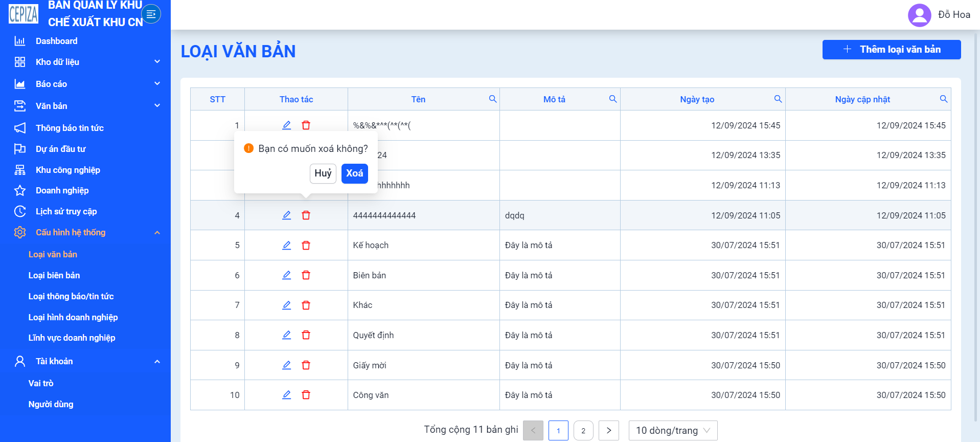The image size is (980, 442).
Task: Open user avatar for Đỗ Hoa
Action: click(919, 15)
